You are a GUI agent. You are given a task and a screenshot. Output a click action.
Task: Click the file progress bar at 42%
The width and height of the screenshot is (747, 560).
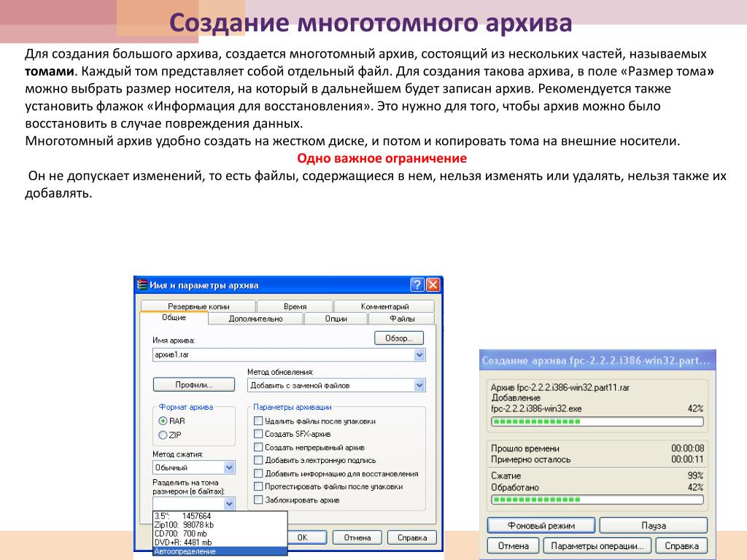click(597, 421)
